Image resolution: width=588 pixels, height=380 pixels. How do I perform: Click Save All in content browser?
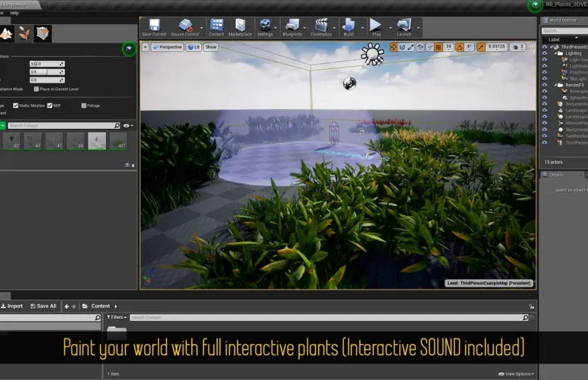coord(43,307)
